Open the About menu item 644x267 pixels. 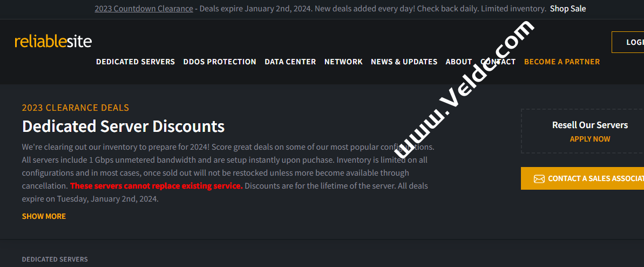click(459, 62)
